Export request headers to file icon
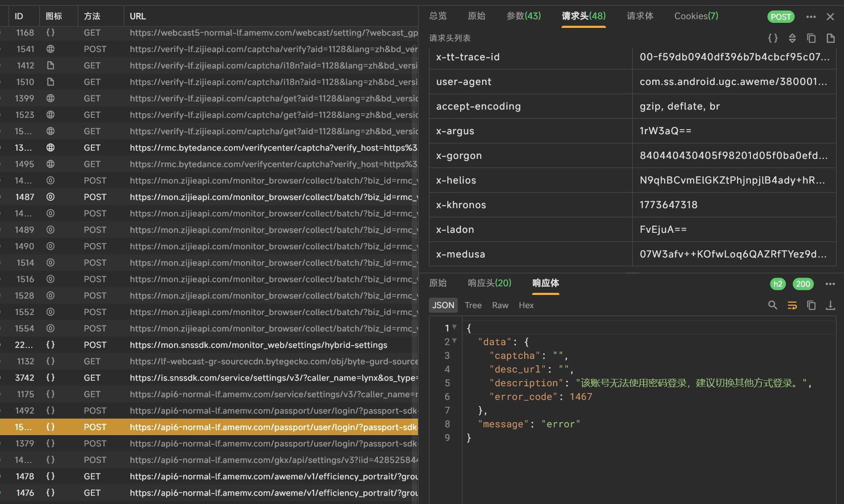Viewport: 844px width, 504px height. (830, 38)
